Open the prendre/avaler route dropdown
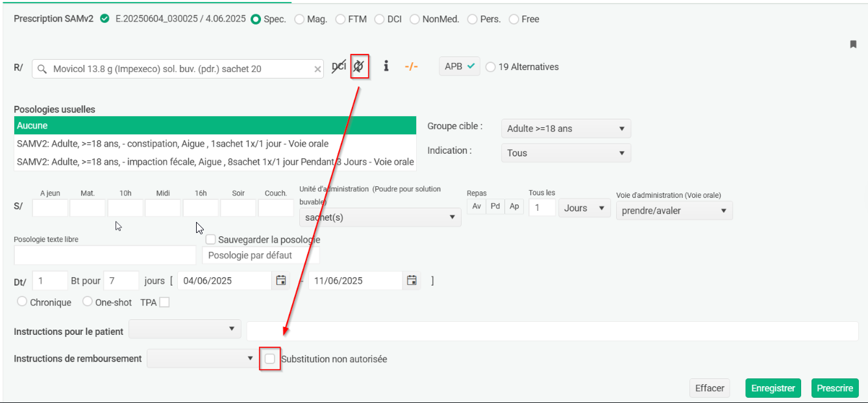The height and width of the screenshot is (403, 868). pos(674,211)
